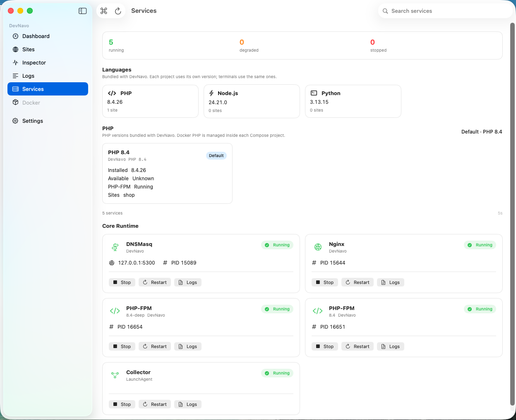
Task: Click the vertical scrollbar
Action: coord(513,214)
